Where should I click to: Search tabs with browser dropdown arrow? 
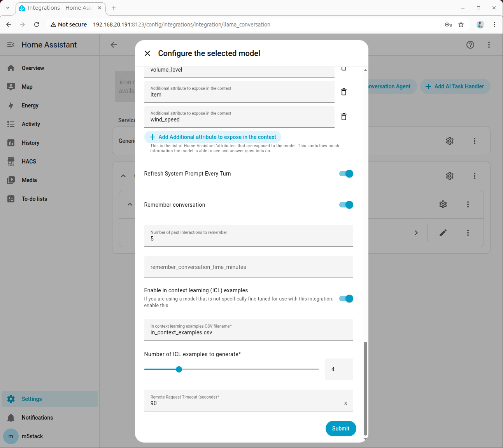pyautogui.click(x=8, y=8)
